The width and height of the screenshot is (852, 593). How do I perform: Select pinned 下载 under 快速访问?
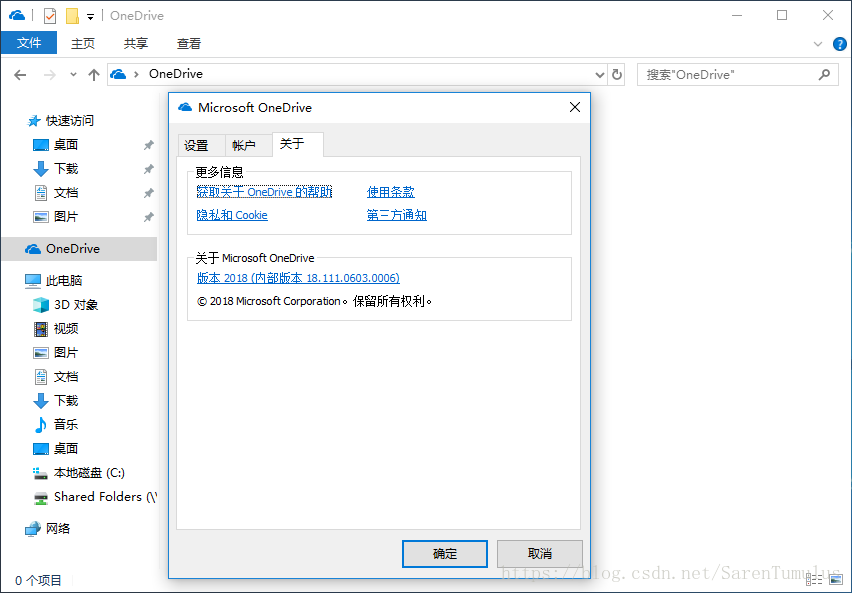[66, 168]
